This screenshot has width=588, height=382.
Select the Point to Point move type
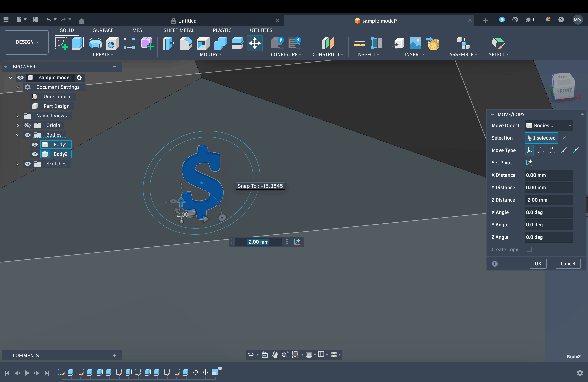564,150
